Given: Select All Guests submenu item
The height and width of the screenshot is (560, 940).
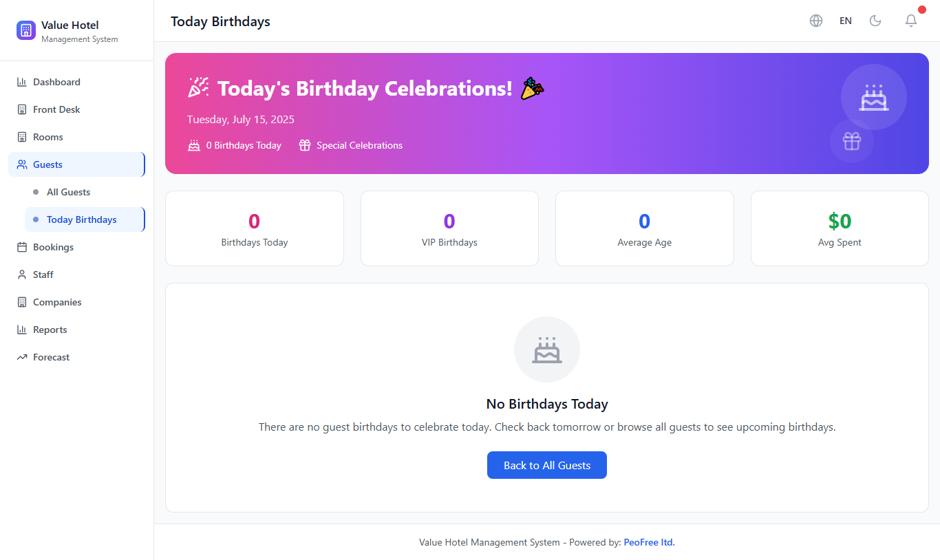Looking at the screenshot, I should click(x=68, y=192).
